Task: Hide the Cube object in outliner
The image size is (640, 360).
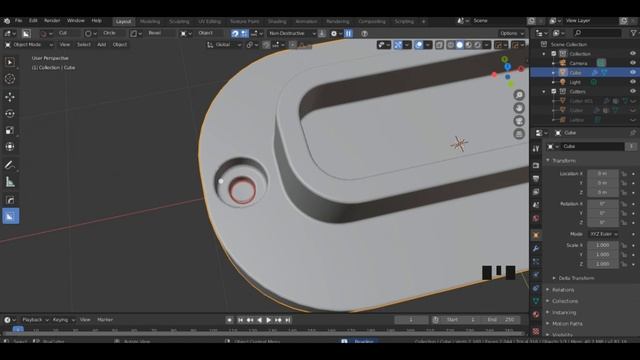Action: point(633,72)
